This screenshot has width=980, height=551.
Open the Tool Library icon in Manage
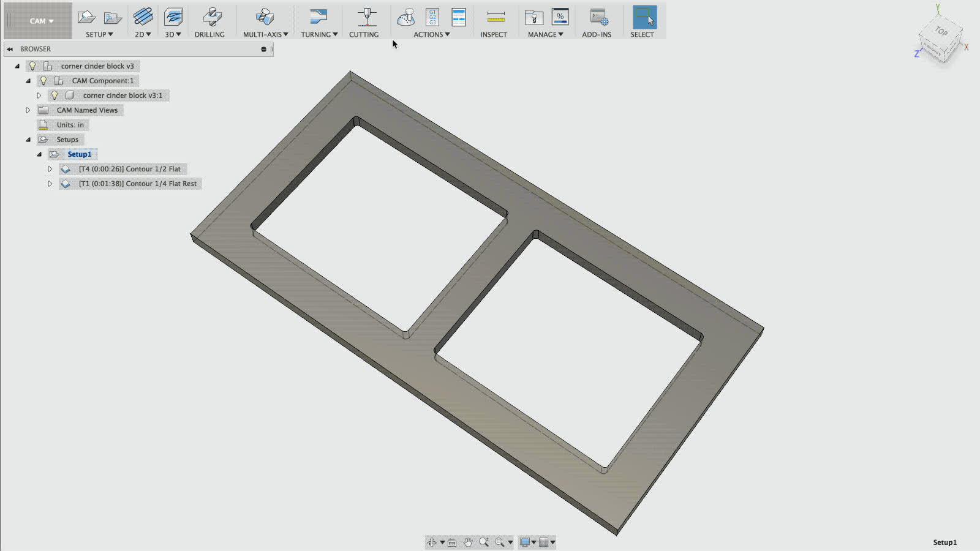click(x=533, y=17)
